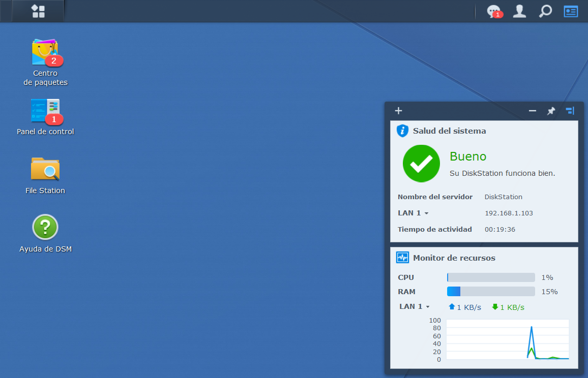Click the green check health status icon
Image resolution: width=588 pixels, height=378 pixels.
point(421,164)
